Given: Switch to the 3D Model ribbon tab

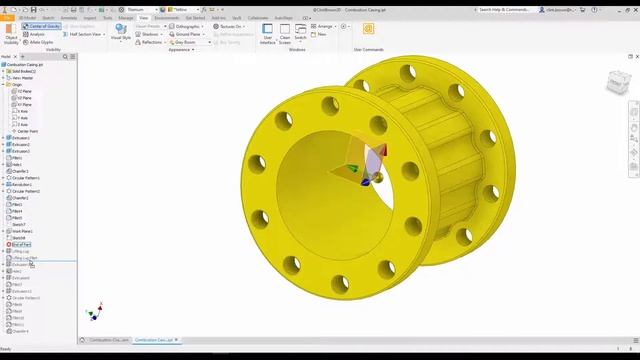Looking at the screenshot, I should [x=27, y=18].
